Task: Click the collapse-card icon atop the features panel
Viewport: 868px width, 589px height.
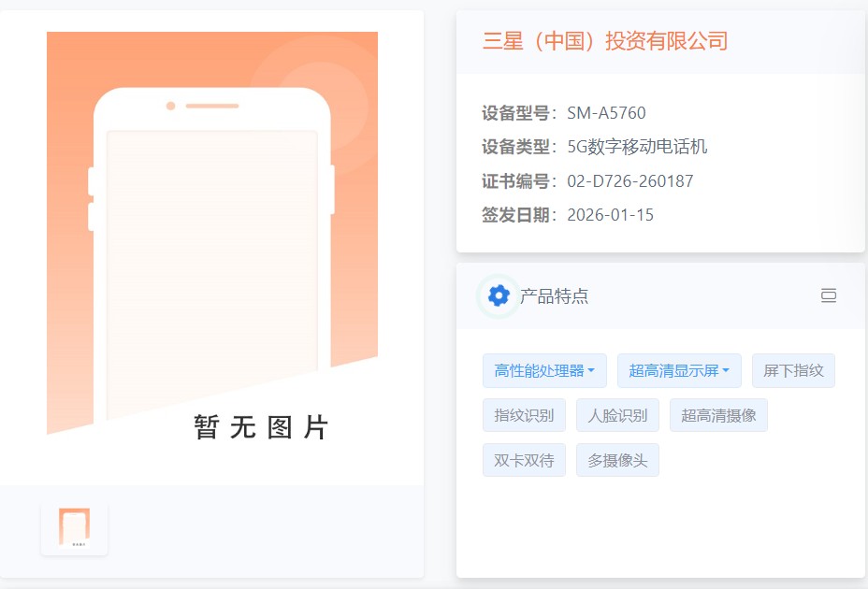Action: (829, 295)
